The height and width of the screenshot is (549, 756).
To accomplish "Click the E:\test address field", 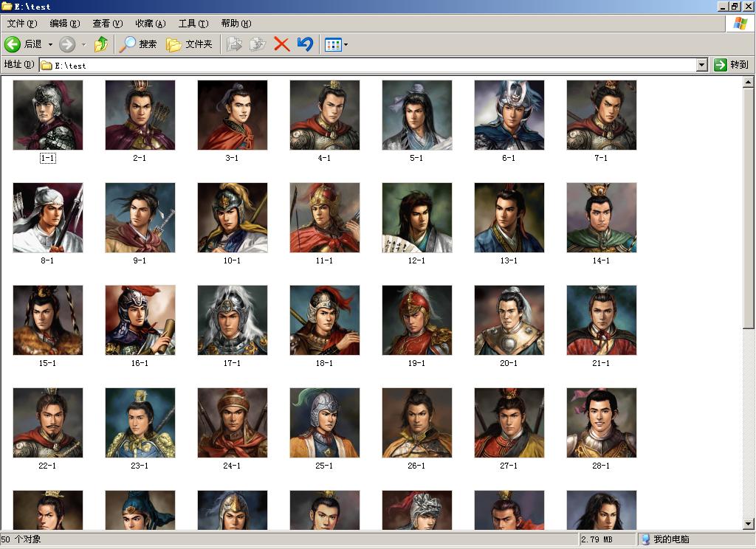I will 369,65.
